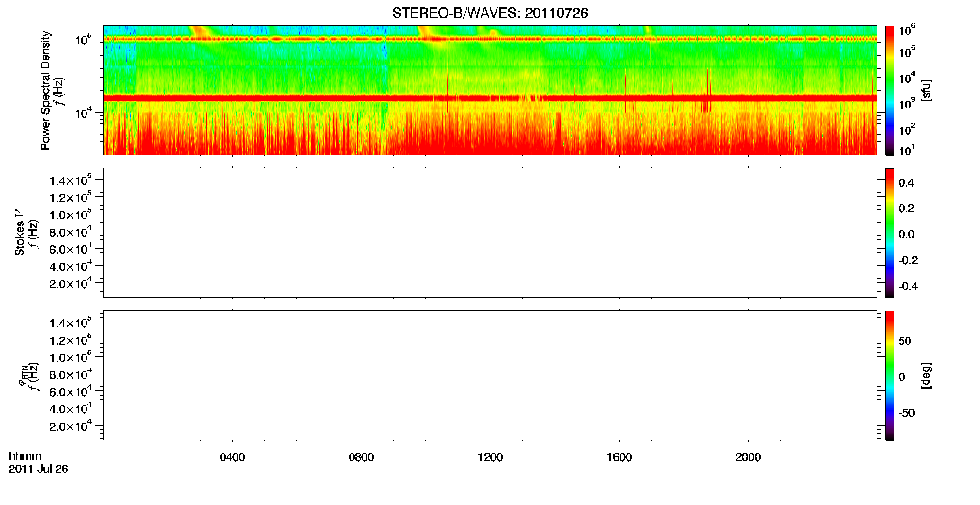Click the Power Spectral Density axis label
Screen dimensions: 980x505
coord(45,90)
